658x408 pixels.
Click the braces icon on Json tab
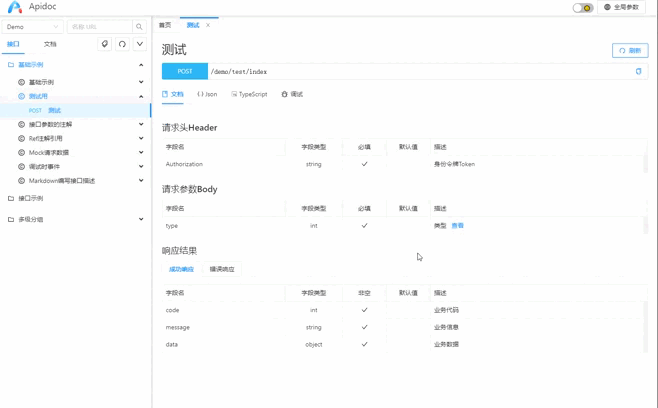click(201, 94)
